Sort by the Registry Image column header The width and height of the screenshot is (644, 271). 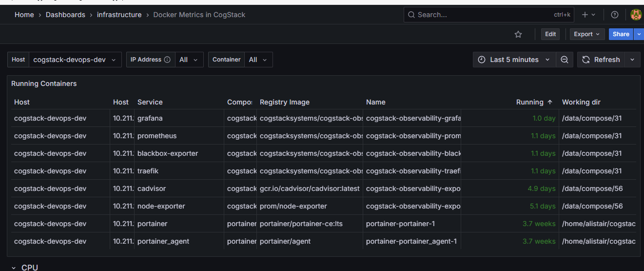285,102
